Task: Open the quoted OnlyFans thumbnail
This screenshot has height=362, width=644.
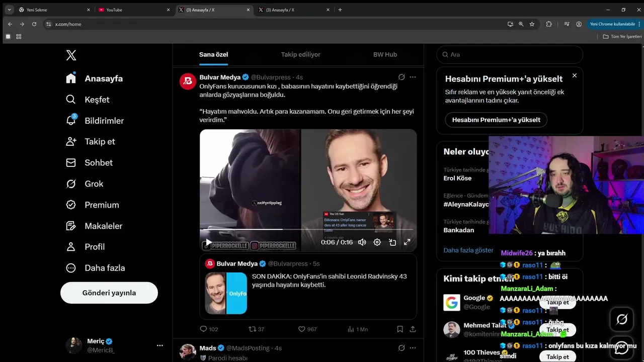Action: [226, 293]
